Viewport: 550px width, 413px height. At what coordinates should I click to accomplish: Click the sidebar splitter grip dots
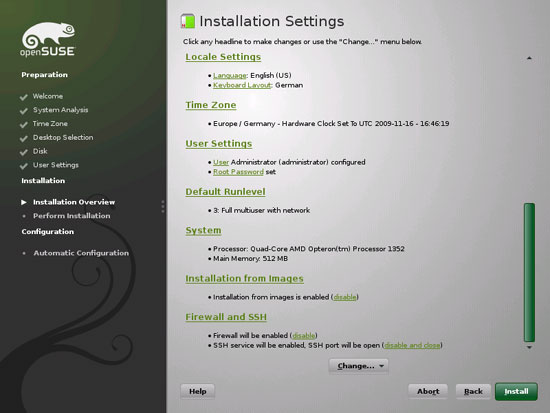point(163,206)
